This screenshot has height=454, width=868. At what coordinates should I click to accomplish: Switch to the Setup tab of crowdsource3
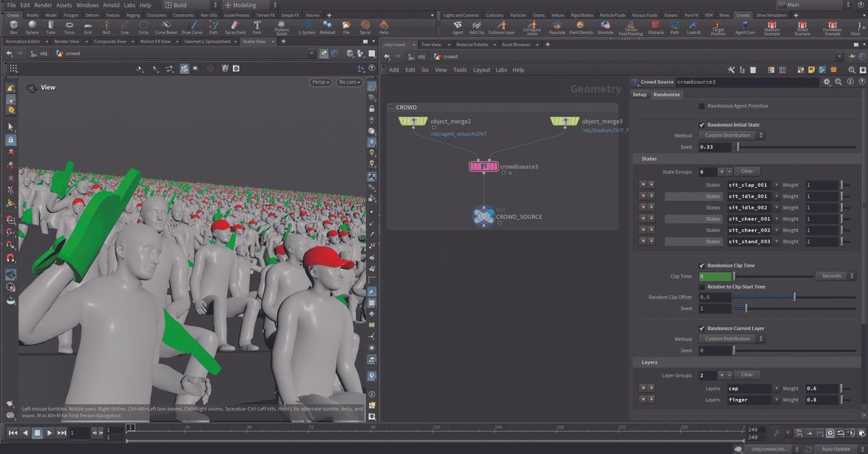[639, 94]
